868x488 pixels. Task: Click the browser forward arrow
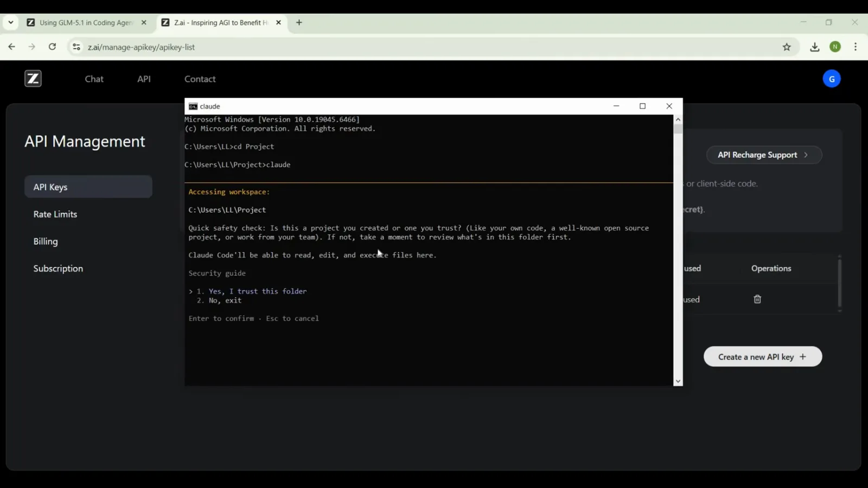click(x=32, y=47)
